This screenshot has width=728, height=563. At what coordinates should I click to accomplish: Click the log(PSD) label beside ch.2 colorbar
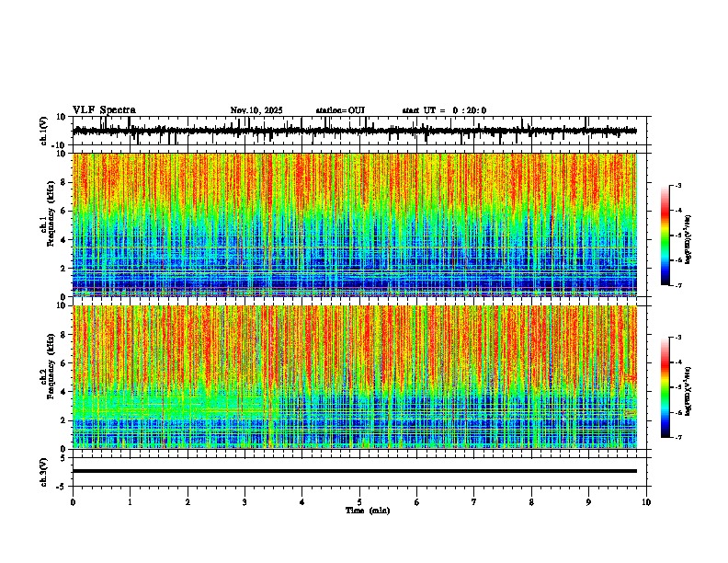688,391
